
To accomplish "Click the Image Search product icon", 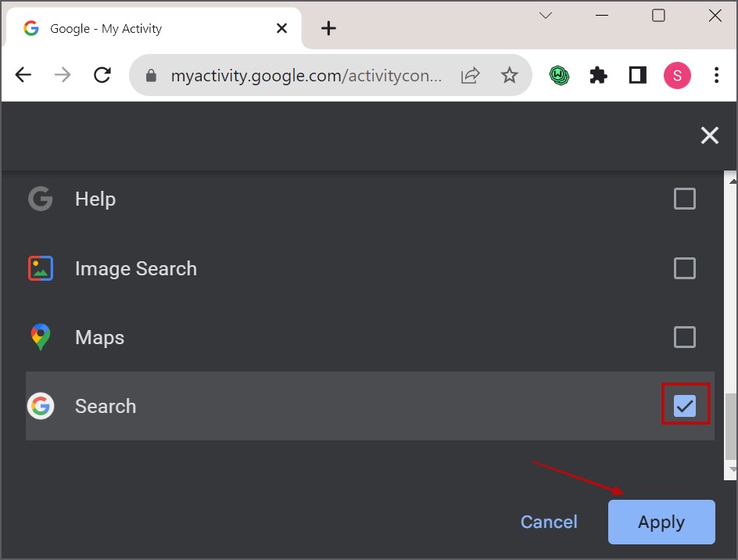I will pyautogui.click(x=41, y=268).
